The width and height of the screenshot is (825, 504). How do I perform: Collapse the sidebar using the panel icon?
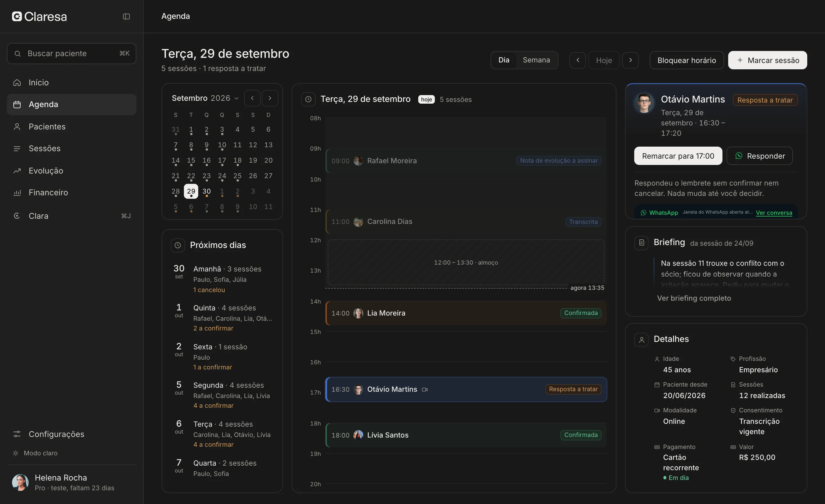coord(126,16)
